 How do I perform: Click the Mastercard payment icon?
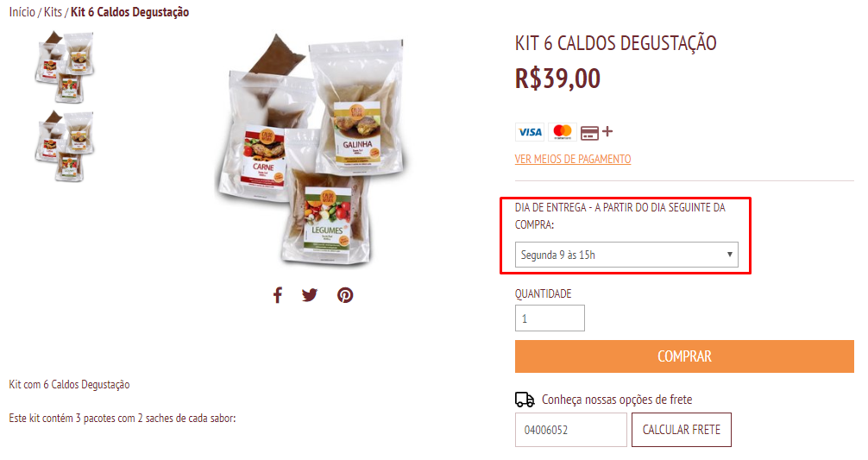coord(563,132)
